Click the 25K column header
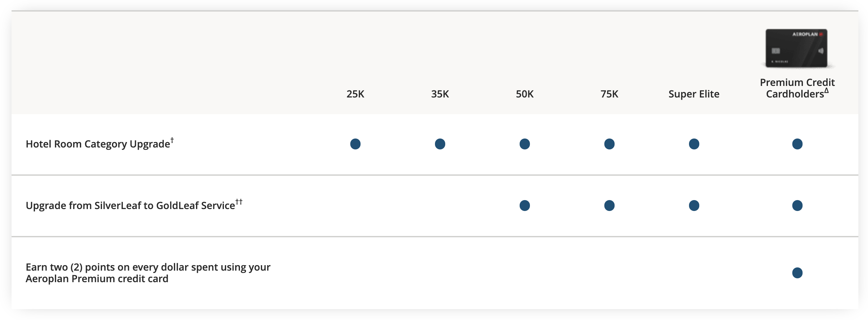Viewport: 868px width, 320px height. (355, 94)
